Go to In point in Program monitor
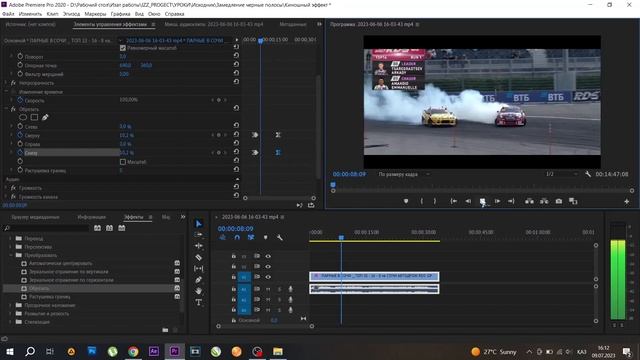This screenshot has height=360, width=640. [x=453, y=201]
